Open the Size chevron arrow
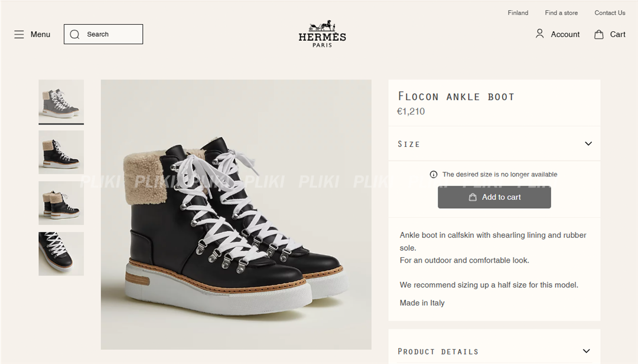638x364 pixels. point(588,143)
